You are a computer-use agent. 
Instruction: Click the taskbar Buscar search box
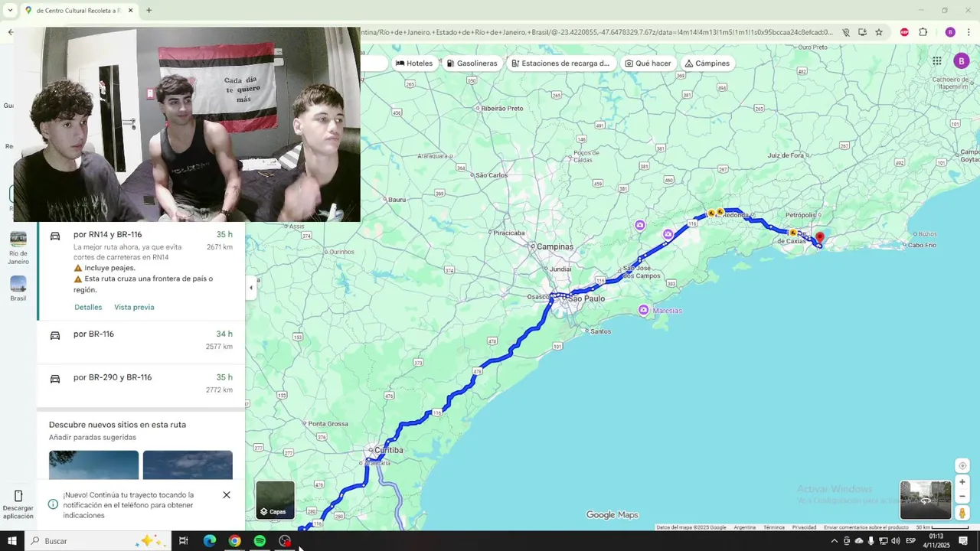point(98,541)
